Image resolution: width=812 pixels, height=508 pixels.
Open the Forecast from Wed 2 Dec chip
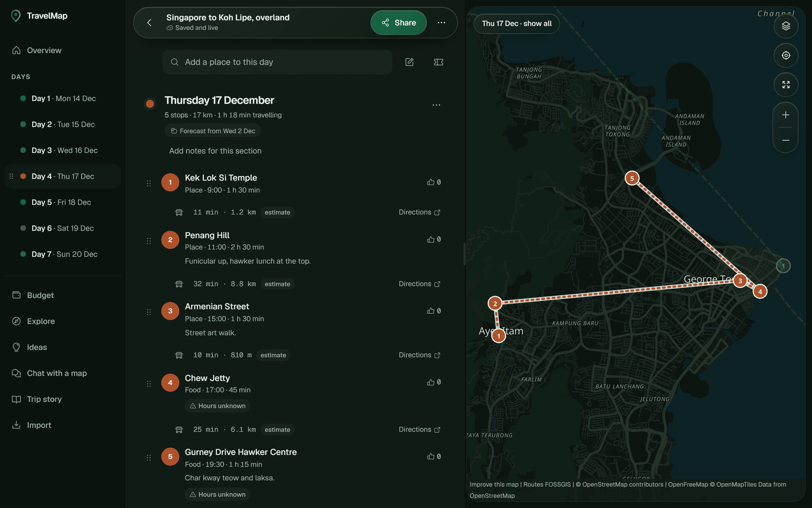coord(213,131)
